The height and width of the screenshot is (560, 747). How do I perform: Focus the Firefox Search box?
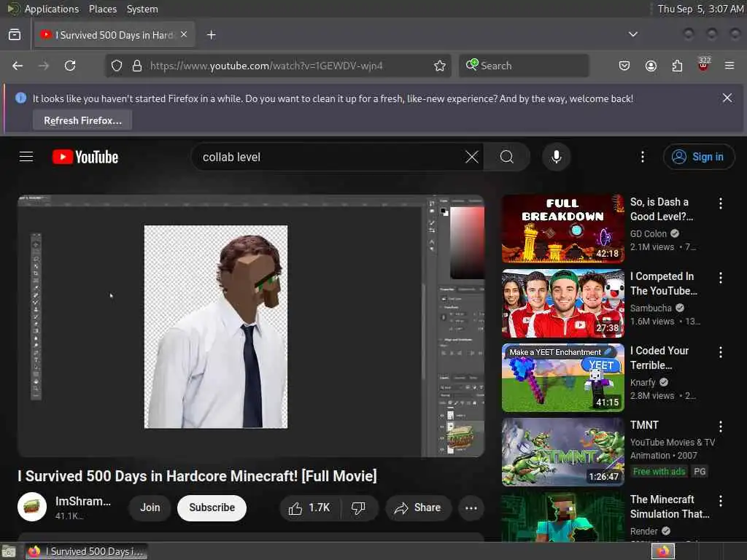tap(524, 66)
